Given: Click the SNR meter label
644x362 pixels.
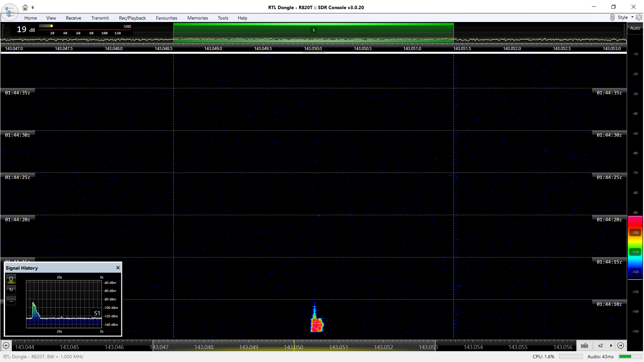Looking at the screenshot, I should (127, 26).
